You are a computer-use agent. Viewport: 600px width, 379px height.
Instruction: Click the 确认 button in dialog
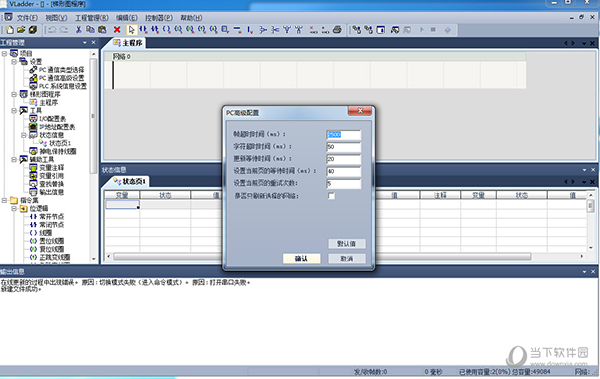click(302, 258)
